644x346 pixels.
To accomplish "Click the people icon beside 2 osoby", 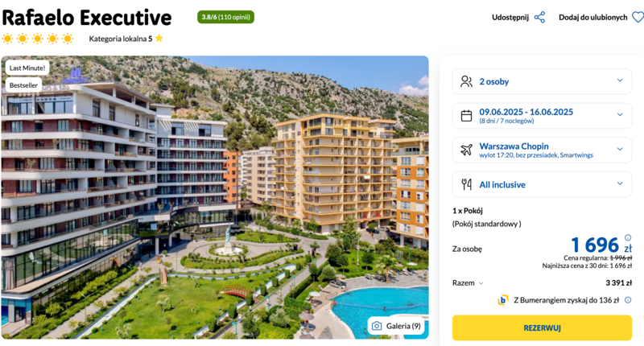I will click(x=466, y=81).
